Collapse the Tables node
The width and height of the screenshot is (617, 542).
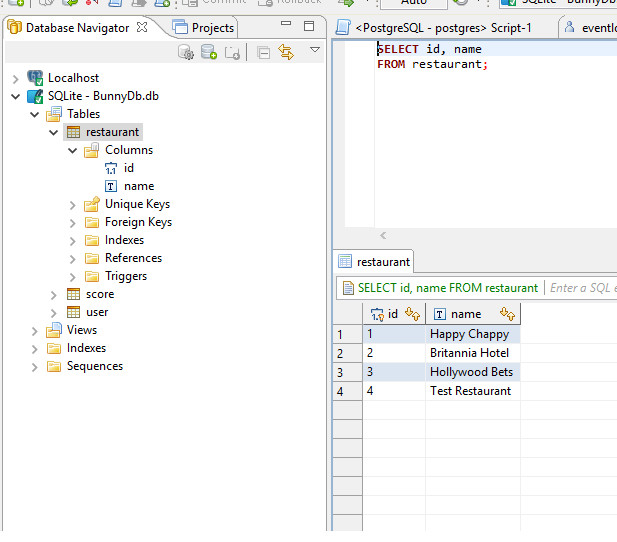click(x=35, y=115)
